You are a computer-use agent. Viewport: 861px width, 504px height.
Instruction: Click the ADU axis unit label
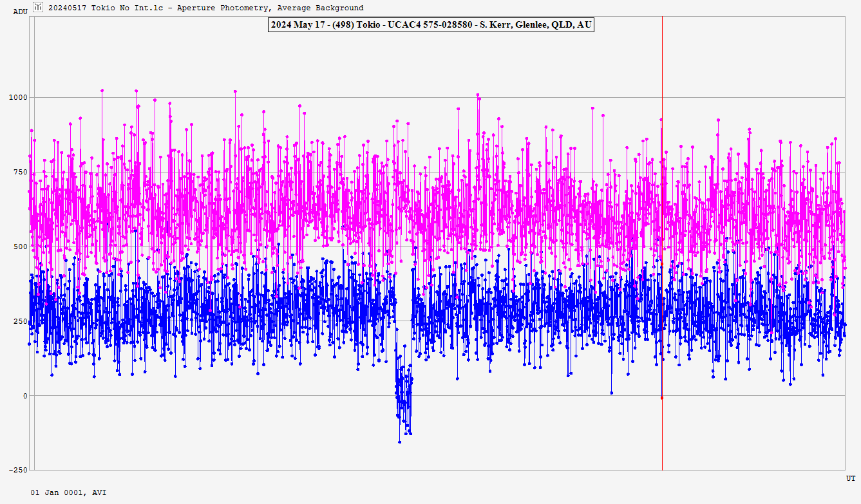pos(21,12)
